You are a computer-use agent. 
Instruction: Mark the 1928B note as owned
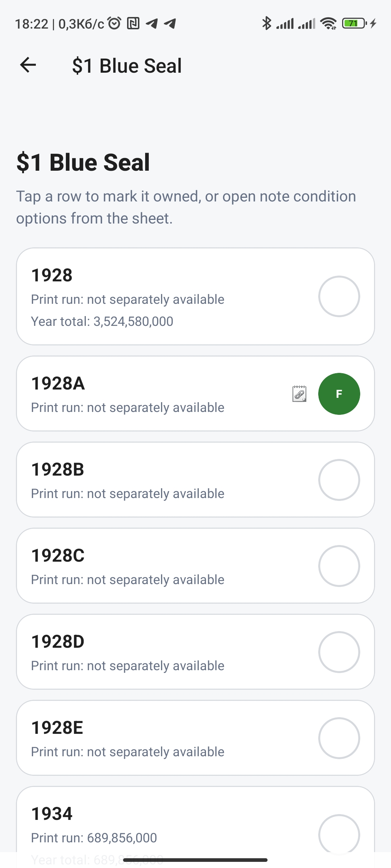339,480
